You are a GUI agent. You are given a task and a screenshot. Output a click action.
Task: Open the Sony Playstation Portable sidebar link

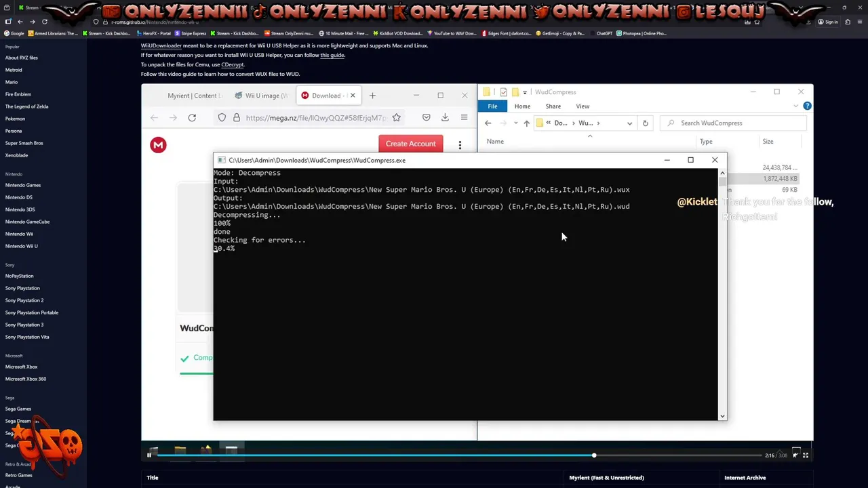(32, 312)
